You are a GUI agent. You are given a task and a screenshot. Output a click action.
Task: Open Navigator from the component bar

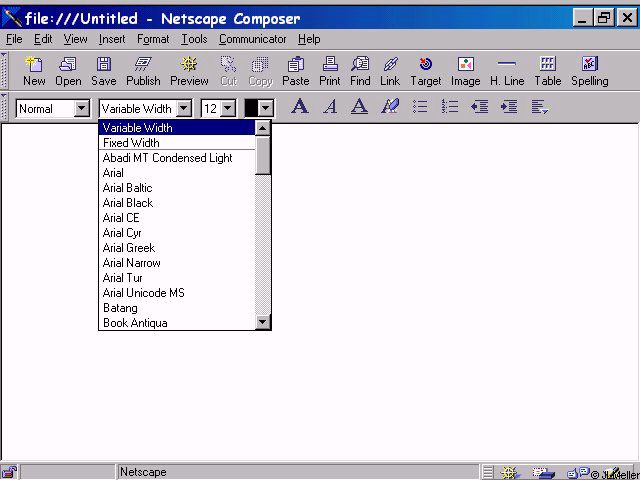pyautogui.click(x=509, y=473)
